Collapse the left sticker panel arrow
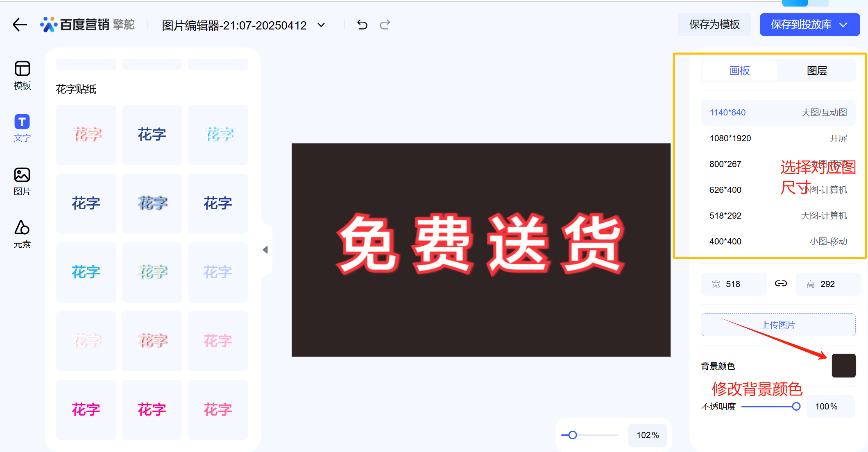The image size is (868, 452). coord(265,250)
